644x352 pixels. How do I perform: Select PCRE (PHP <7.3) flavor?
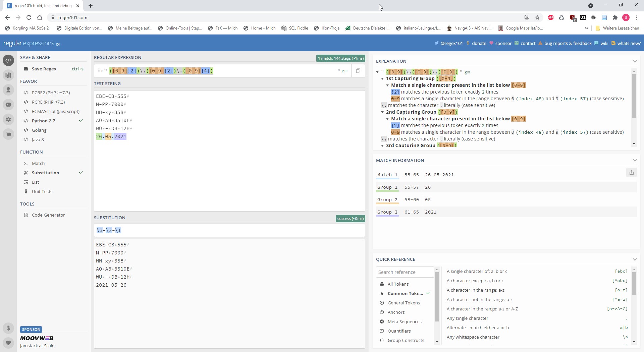(48, 102)
